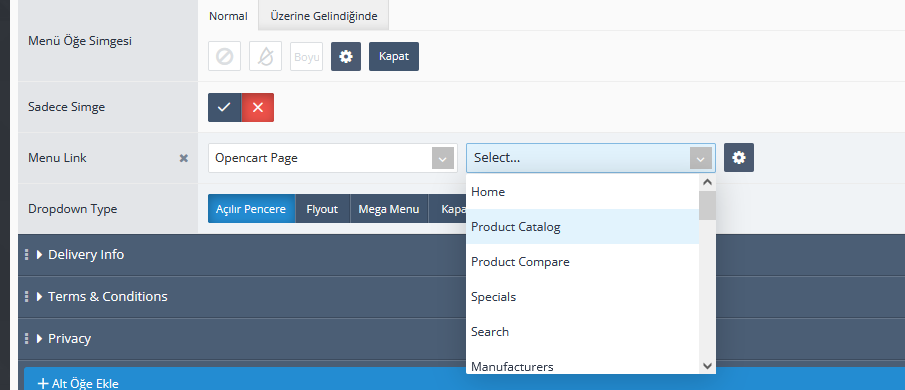Enable Sadece Simge with checkmark toggle
The width and height of the screenshot is (905, 390).
click(x=225, y=107)
